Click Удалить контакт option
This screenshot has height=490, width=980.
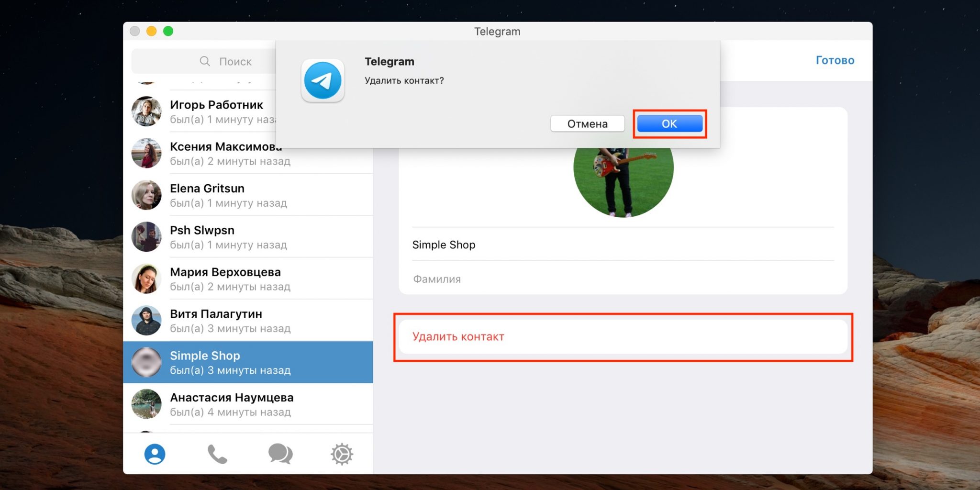(x=458, y=336)
